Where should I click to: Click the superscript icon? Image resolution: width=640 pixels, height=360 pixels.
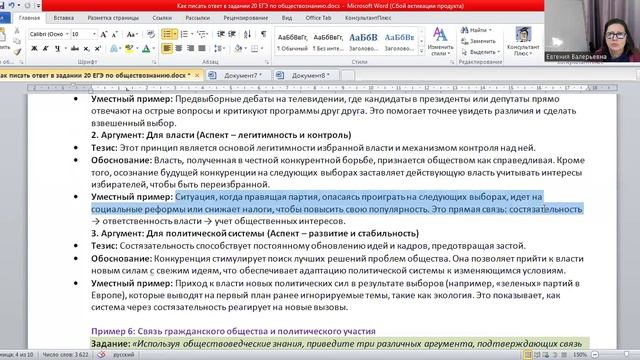pyautogui.click(x=98, y=49)
